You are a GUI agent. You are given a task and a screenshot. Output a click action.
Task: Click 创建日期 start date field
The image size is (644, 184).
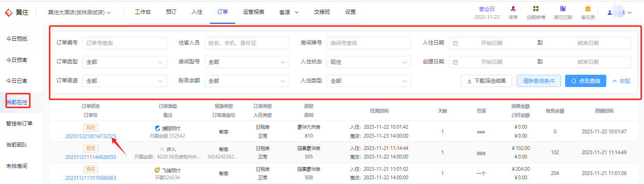tap(491, 62)
